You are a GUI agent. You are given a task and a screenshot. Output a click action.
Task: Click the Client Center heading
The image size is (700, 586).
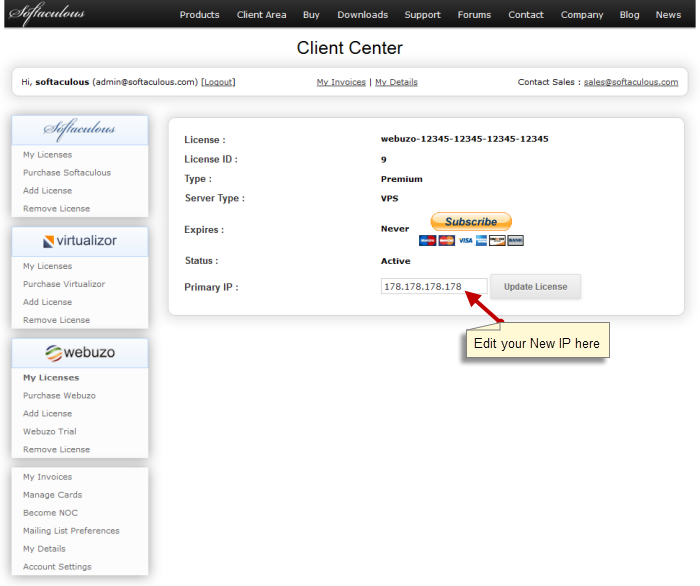pyautogui.click(x=350, y=48)
